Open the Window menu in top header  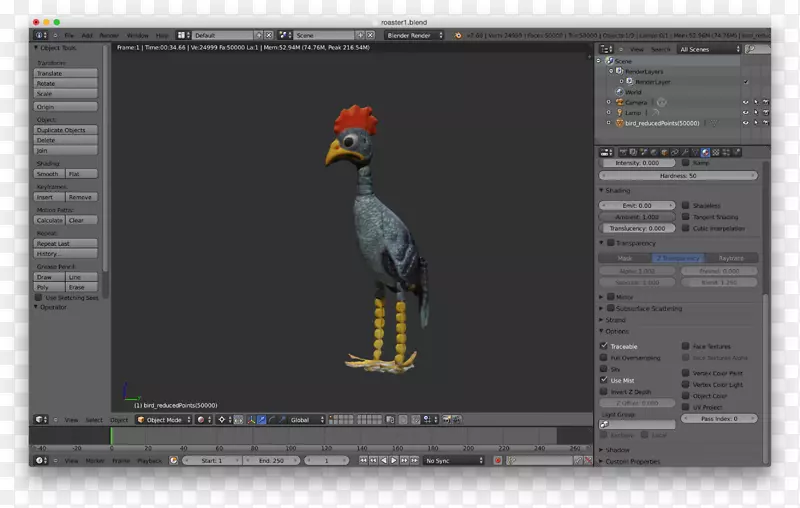[x=137, y=35]
